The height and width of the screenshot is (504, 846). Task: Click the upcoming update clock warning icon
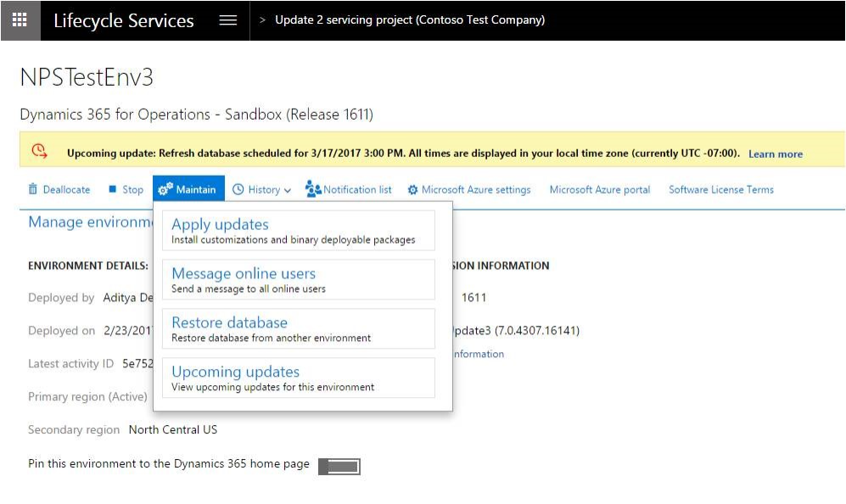(x=39, y=151)
